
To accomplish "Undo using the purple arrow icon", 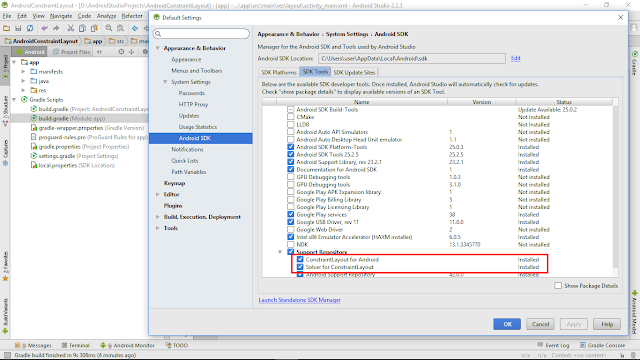I will pos(44,28).
